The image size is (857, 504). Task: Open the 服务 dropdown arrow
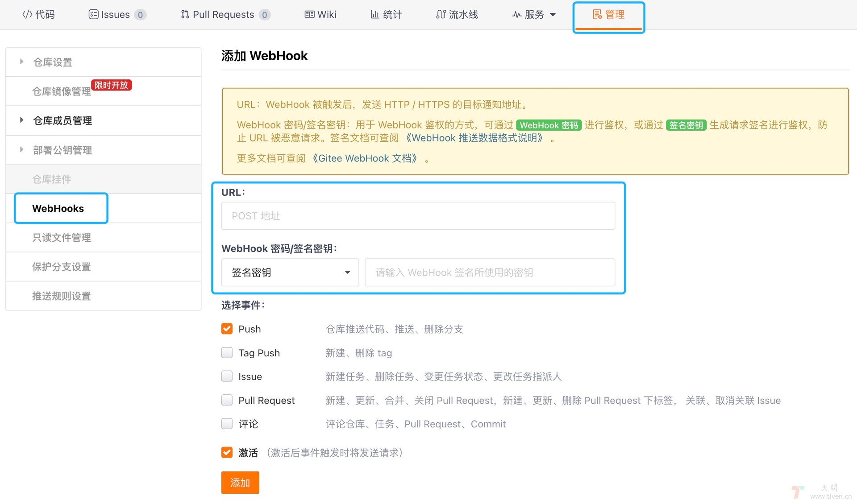pos(553,15)
